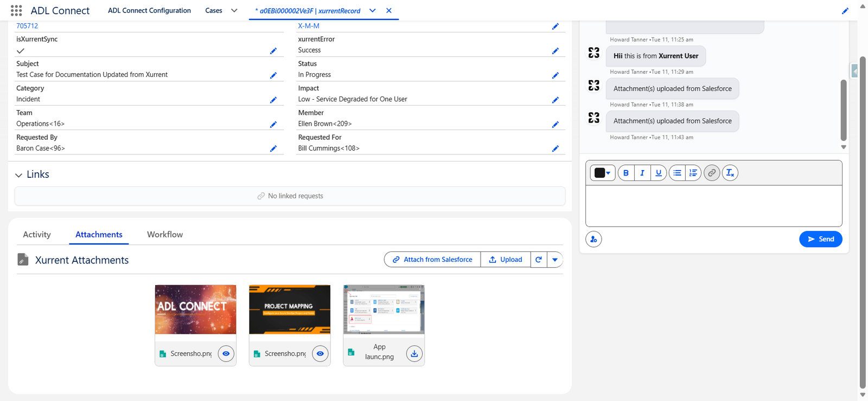The image size is (868, 401).
Task: Edit the isXurrentSync field
Action: tap(273, 51)
